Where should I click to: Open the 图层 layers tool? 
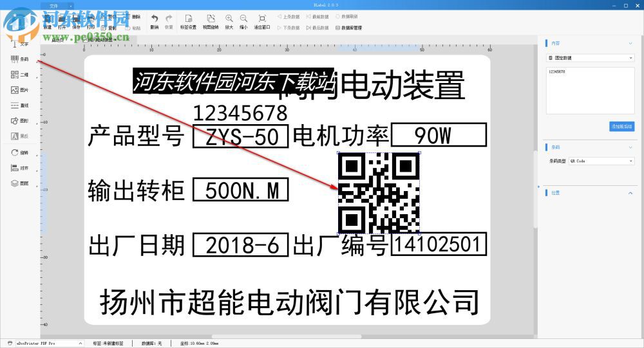[19, 183]
